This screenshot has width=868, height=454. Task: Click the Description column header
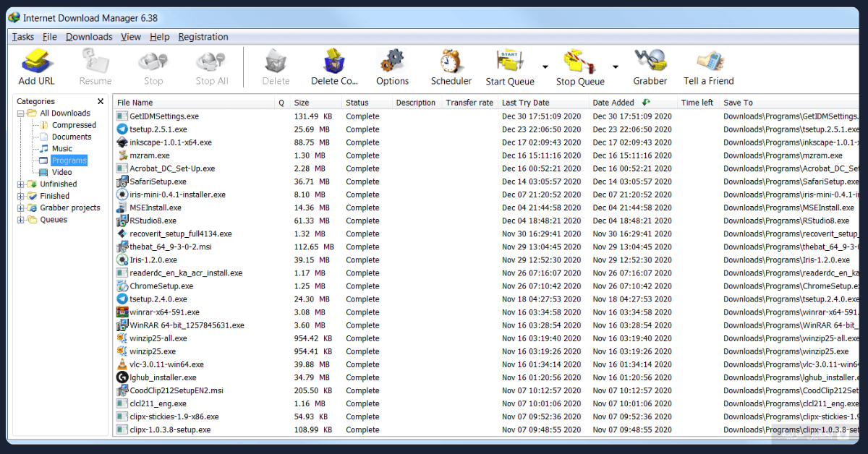pyautogui.click(x=417, y=103)
